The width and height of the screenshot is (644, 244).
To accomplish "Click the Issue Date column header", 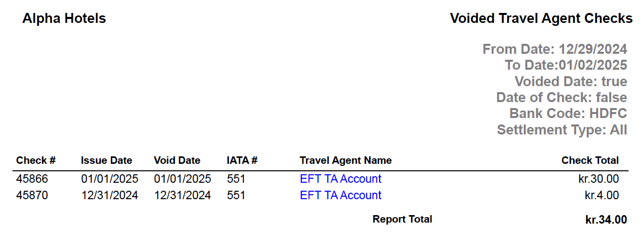I will tap(106, 160).
